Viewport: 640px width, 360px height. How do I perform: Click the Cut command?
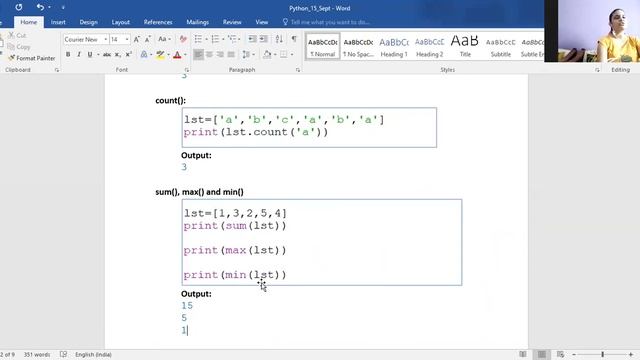coord(17,36)
